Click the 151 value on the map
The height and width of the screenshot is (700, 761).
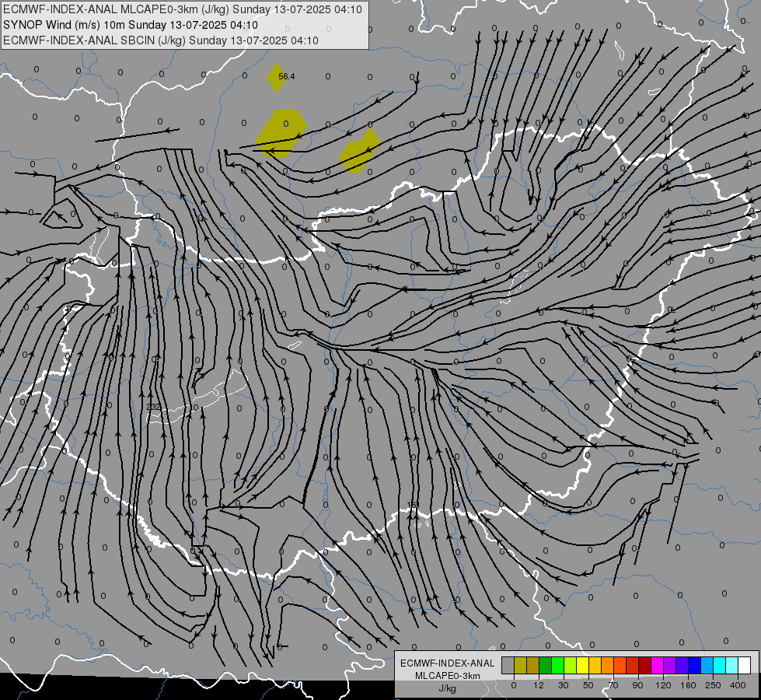[412, 506]
